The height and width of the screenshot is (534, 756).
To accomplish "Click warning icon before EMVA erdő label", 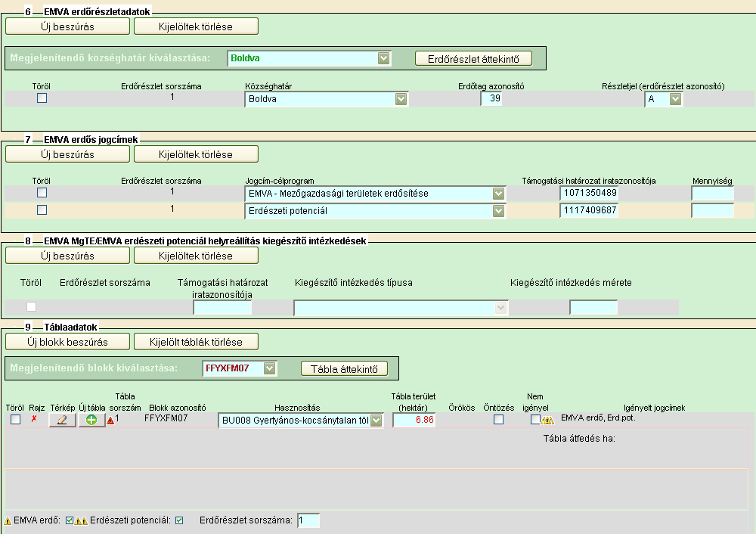I will [8, 521].
